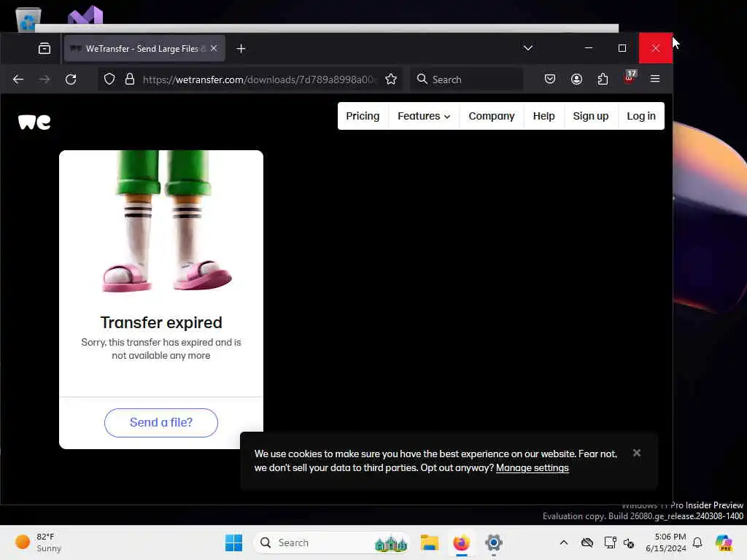Open Company menu item

[492, 116]
